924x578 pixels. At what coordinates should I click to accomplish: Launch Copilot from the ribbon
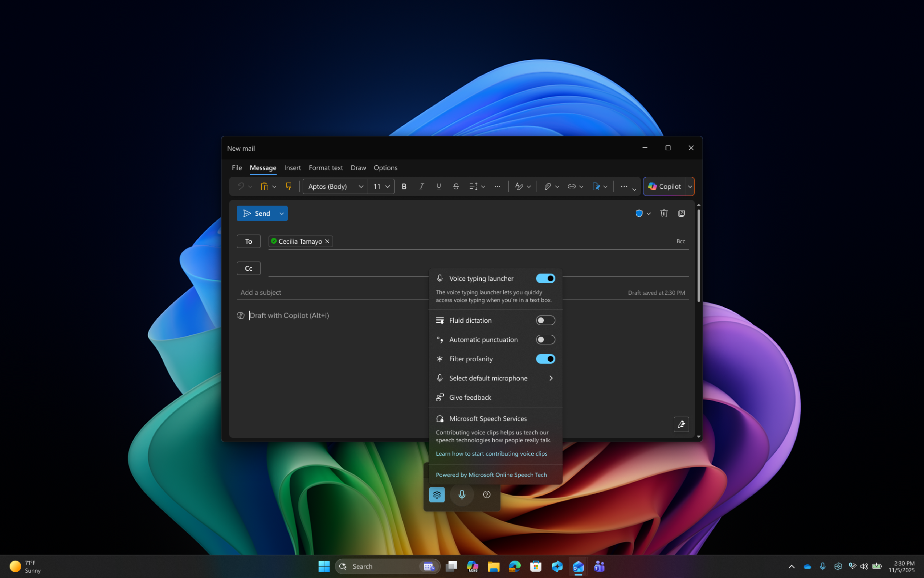point(665,186)
